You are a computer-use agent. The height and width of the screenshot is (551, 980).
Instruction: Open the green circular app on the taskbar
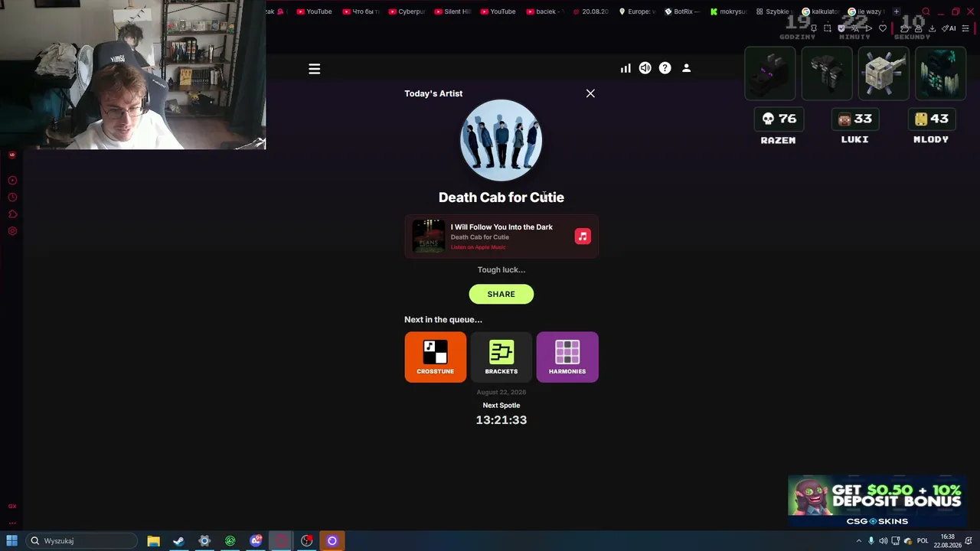point(230,540)
